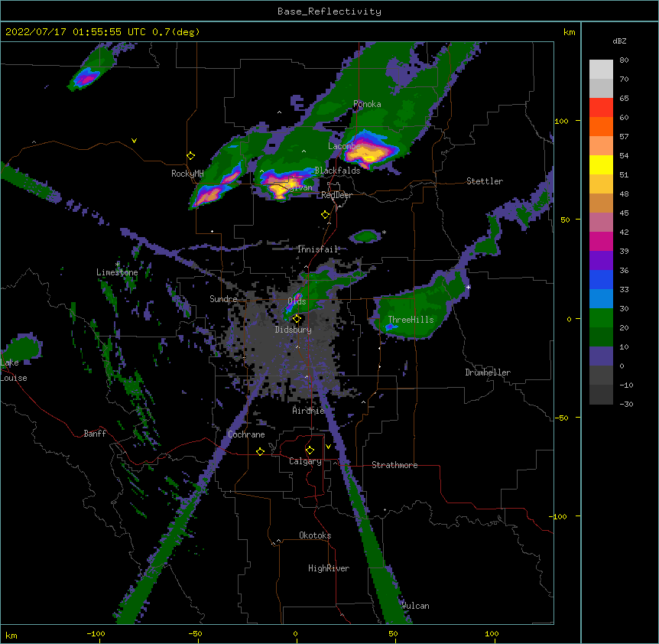
Task: Click the HighRiver label
Action: point(329,568)
